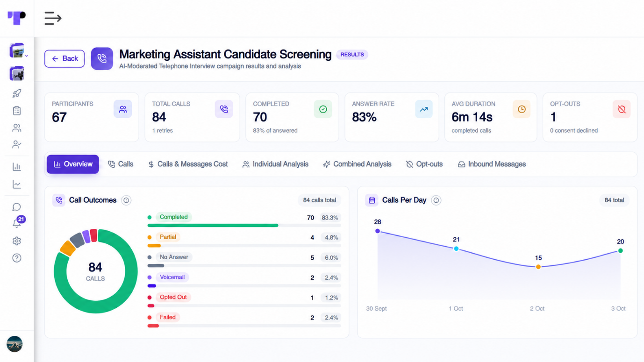644x362 pixels.
Task: Open the rocket icon in sidebar
Action: point(17,93)
